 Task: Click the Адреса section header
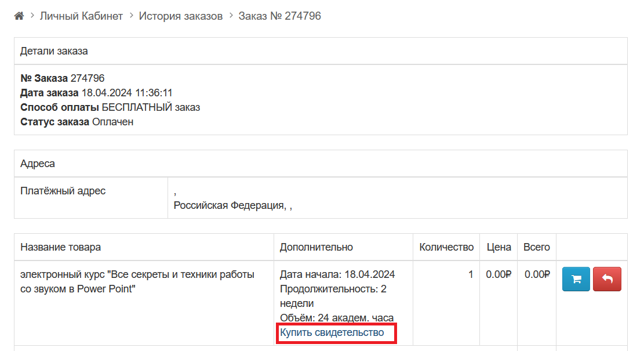38,164
